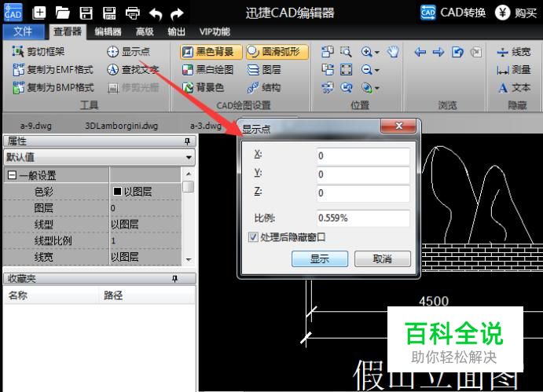Switch to the 编辑器 tab

click(108, 32)
